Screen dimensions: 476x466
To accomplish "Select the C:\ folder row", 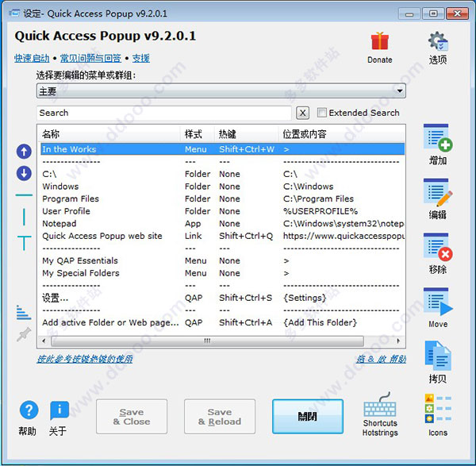I will point(222,174).
